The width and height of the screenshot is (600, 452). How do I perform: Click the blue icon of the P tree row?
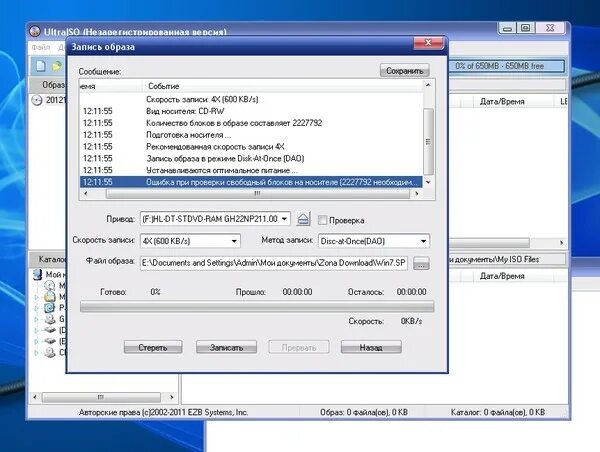point(50,307)
